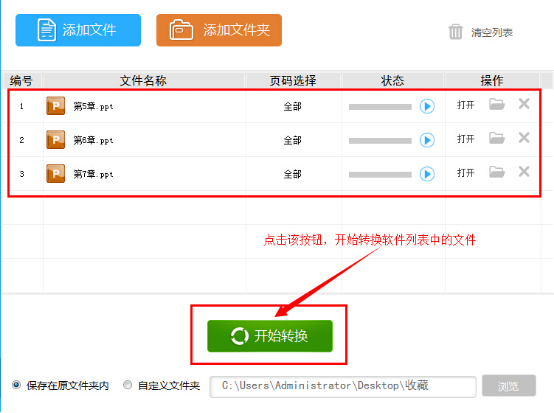
Task: Click folder icon inside 添加文件夹 button
Action: (181, 30)
